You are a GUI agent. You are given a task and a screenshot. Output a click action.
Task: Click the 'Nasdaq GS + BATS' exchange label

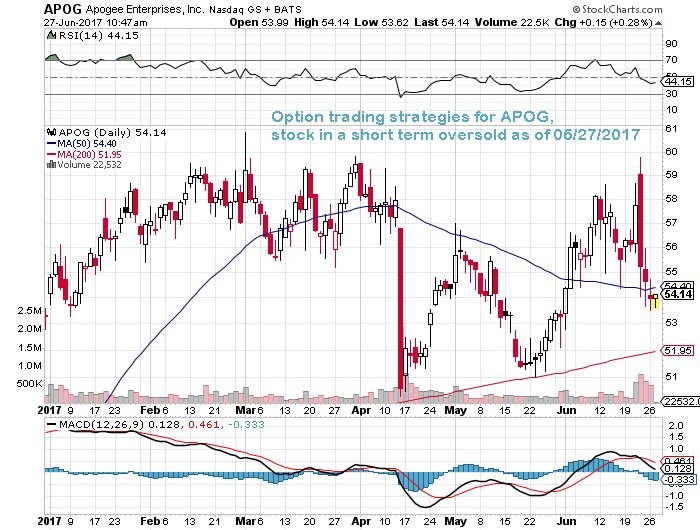(x=255, y=9)
